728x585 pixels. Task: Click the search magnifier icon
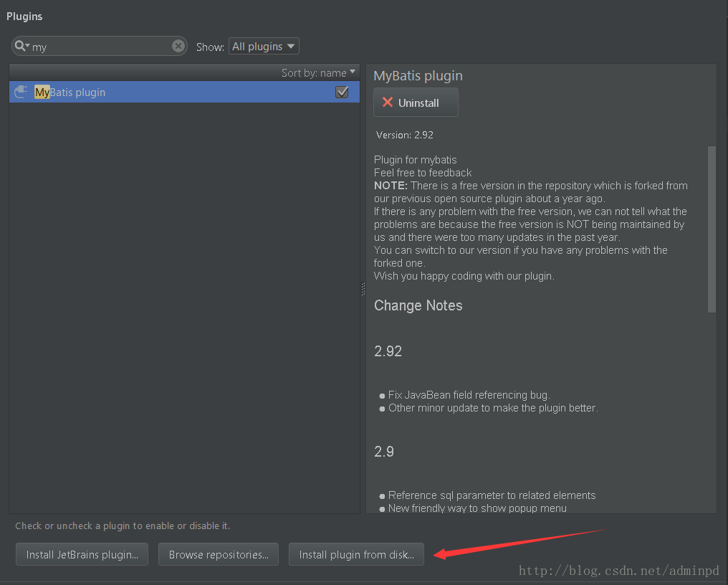click(x=21, y=46)
